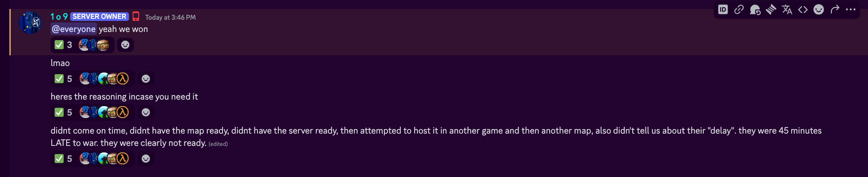Click the @everyone mention
The image size is (868, 177).
coord(73,29)
